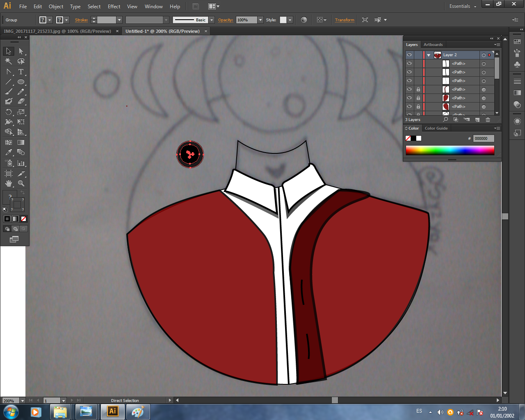This screenshot has width=525, height=420.
Task: Choose the Lasso tool
Action: (21, 61)
